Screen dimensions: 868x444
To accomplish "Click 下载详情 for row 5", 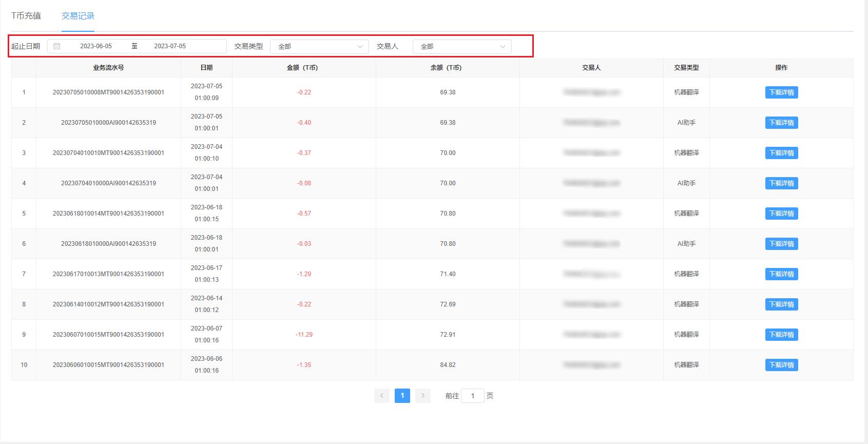I will [781, 214].
